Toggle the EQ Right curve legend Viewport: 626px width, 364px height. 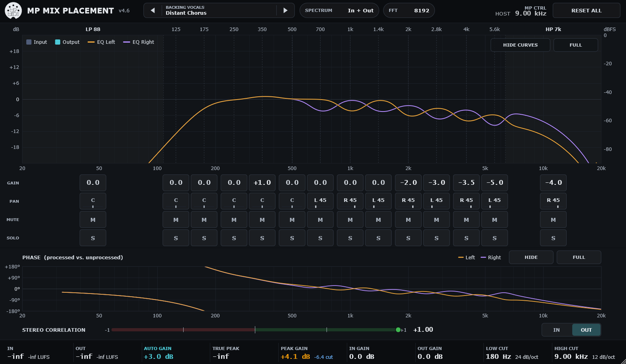[139, 42]
